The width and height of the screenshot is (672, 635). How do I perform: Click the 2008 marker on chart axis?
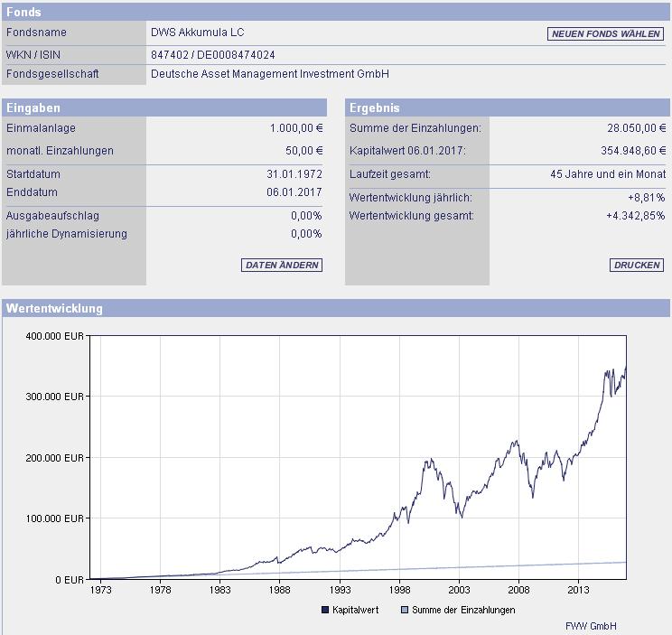[x=518, y=590]
